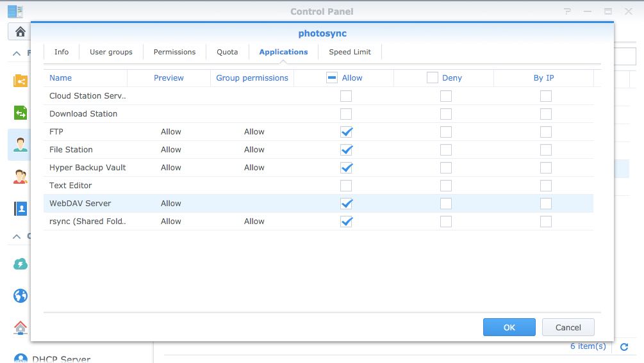This screenshot has height=363, width=644.
Task: Open Domain/LDAP address book icon
Action: pos(20,209)
